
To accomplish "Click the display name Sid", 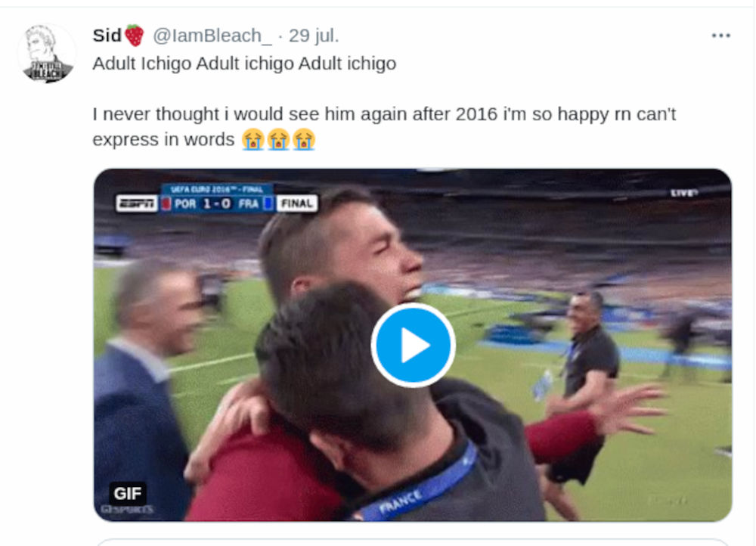I will 107,36.
